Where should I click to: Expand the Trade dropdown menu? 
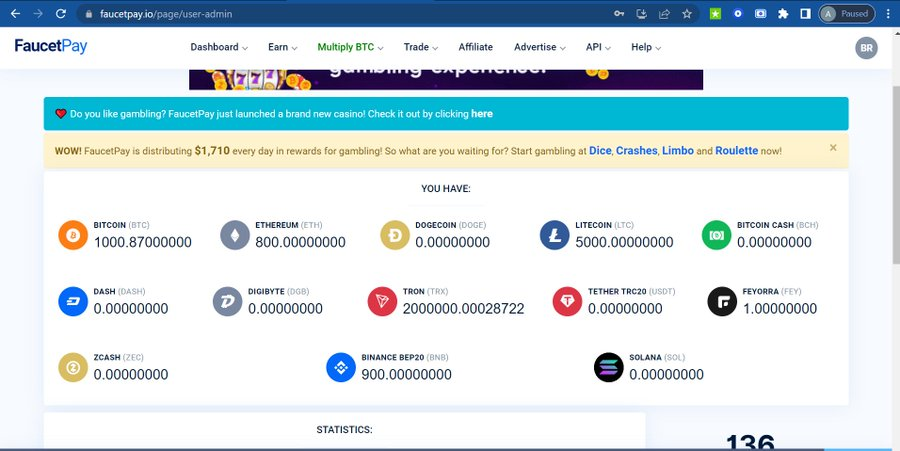pos(421,47)
